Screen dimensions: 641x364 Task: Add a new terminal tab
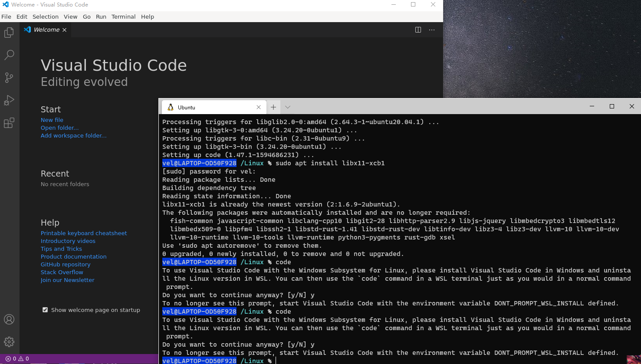273,107
